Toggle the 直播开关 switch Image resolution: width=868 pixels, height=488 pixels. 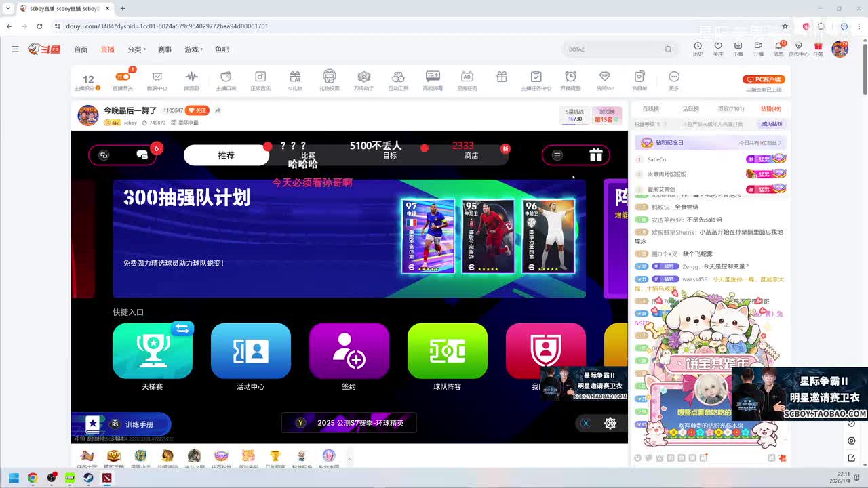123,77
